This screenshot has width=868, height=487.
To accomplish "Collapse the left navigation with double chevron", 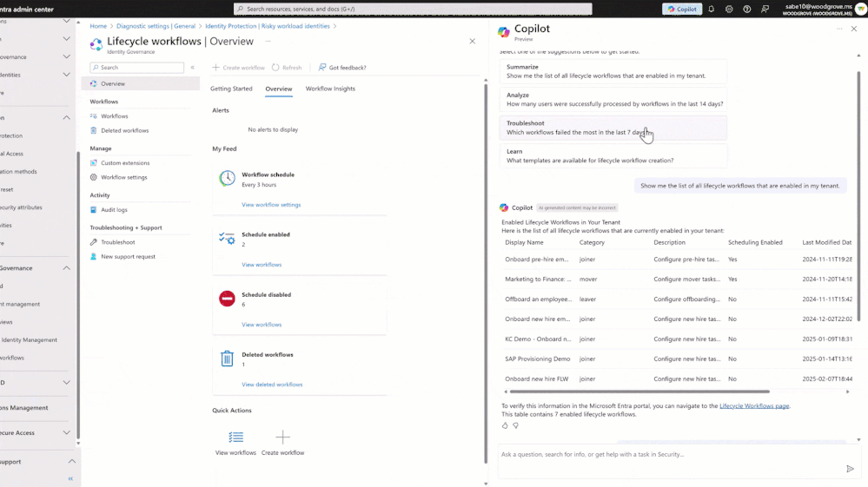I will click(x=70, y=478).
